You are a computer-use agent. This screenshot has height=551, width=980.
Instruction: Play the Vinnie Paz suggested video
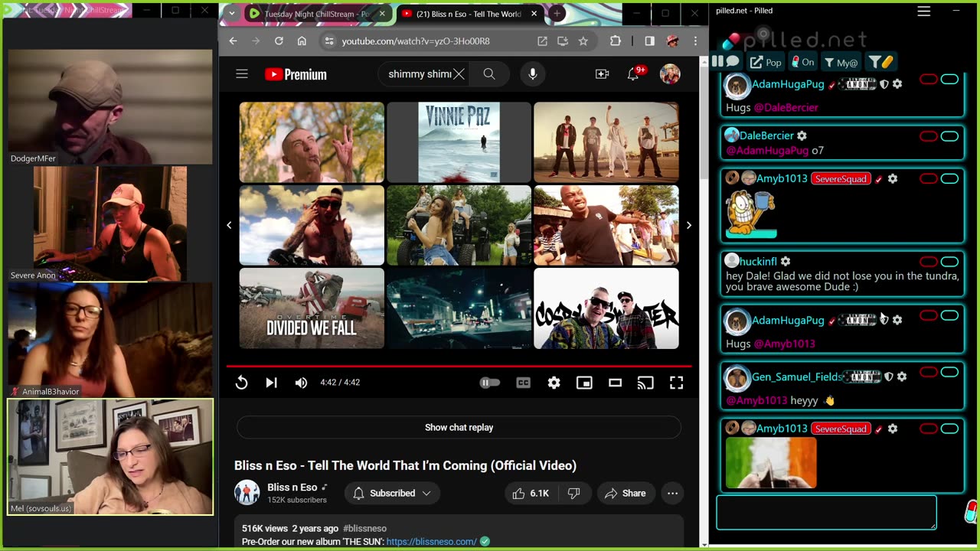[x=459, y=142]
